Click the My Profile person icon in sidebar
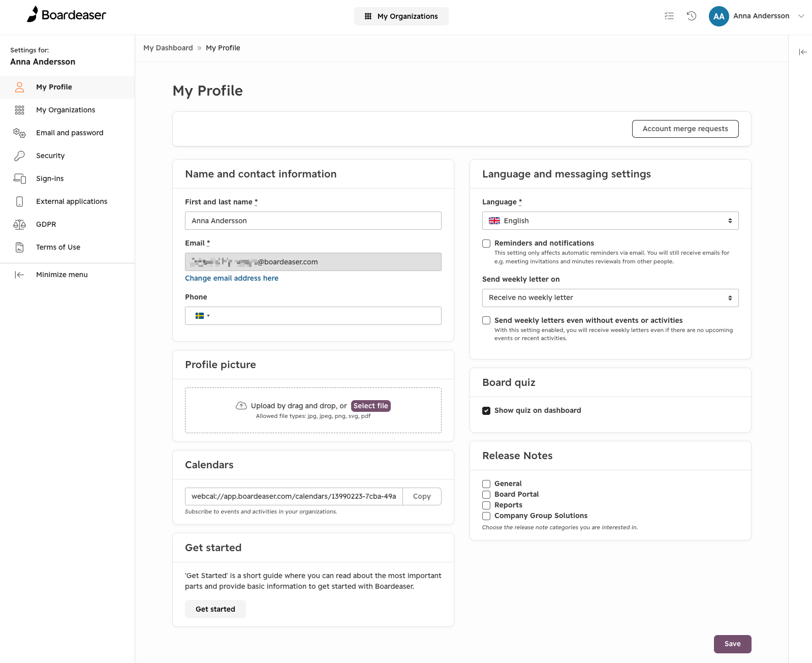Viewport: 812px width, 663px height. click(19, 87)
